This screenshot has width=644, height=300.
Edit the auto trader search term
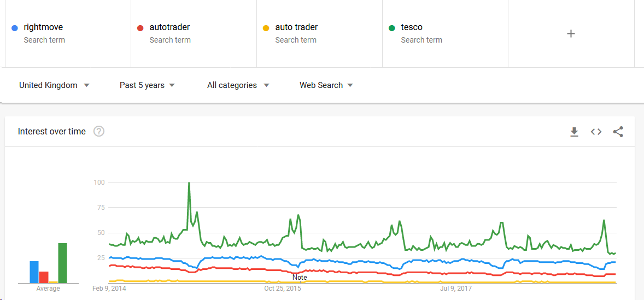point(296,27)
